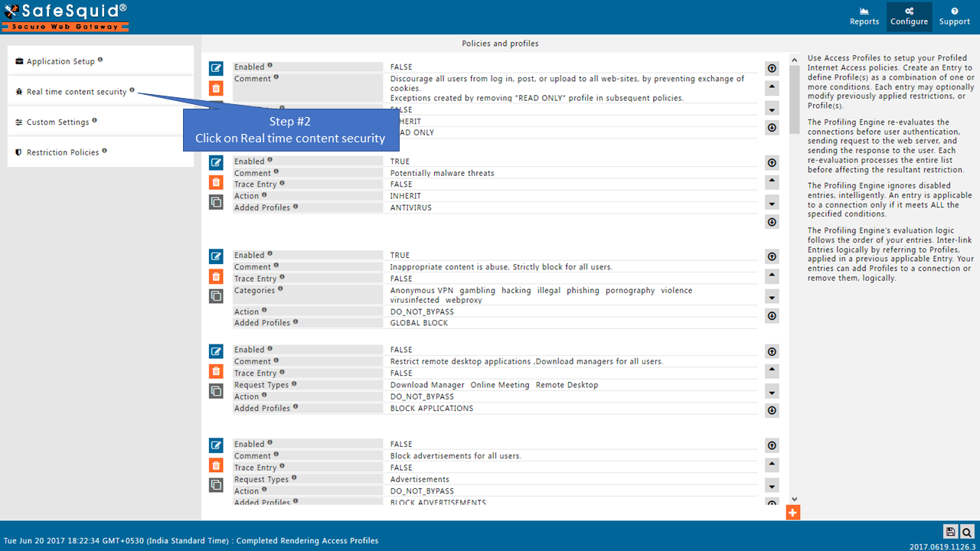Delete the Block advertisements entry
Viewport: 980px width, 551px height.
tap(216, 465)
